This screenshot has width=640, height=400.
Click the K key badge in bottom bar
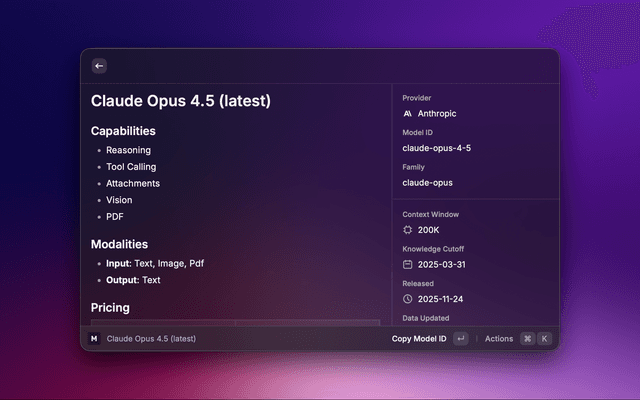(545, 339)
